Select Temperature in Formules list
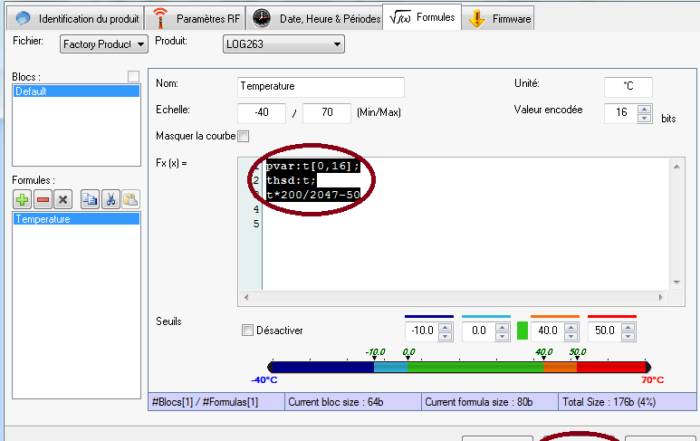700x441 pixels. tap(76, 219)
